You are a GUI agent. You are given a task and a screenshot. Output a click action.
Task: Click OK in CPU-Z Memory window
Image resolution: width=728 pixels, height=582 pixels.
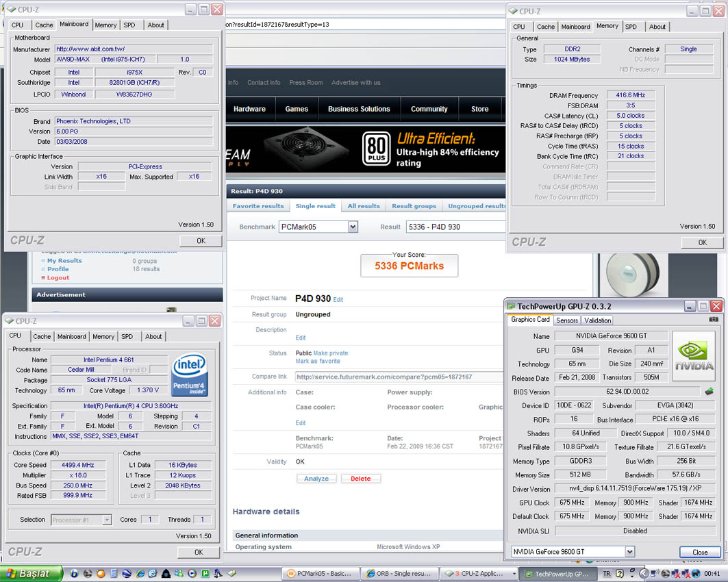tap(703, 242)
